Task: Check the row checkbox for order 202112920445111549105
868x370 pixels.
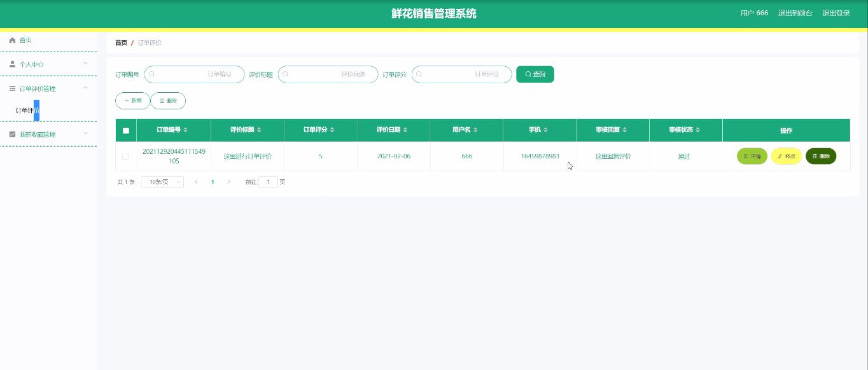Action: pyautogui.click(x=125, y=156)
